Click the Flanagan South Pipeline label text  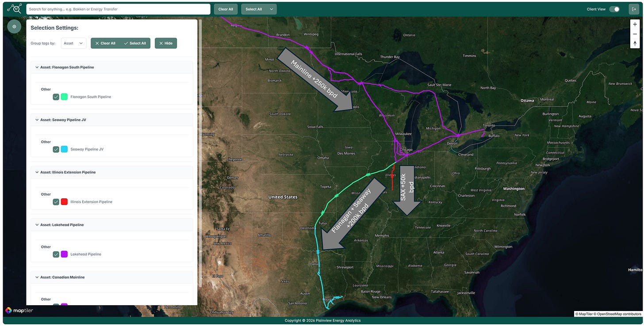pos(91,97)
